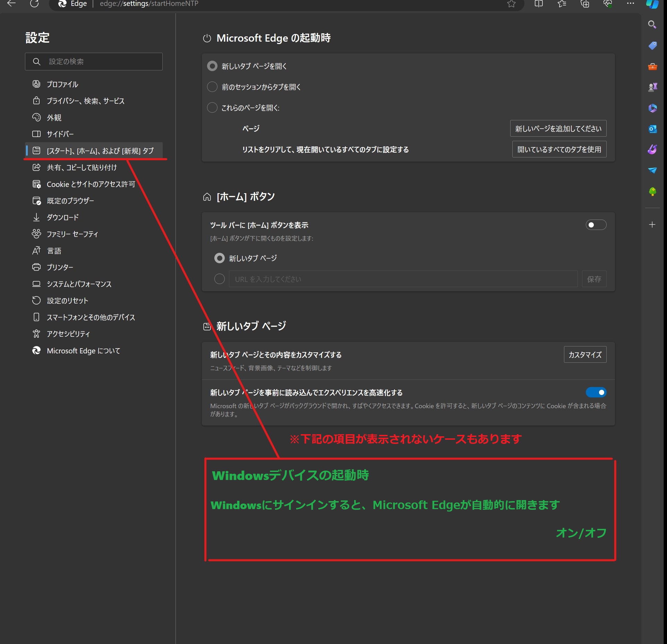
Task: Open the red toolbox Tools sidebar icon
Action: coord(652,67)
